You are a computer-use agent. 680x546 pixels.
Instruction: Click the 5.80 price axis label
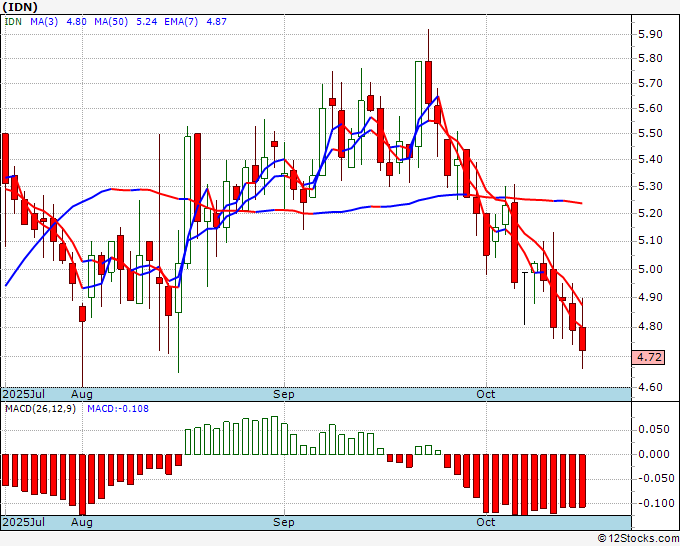(x=651, y=58)
